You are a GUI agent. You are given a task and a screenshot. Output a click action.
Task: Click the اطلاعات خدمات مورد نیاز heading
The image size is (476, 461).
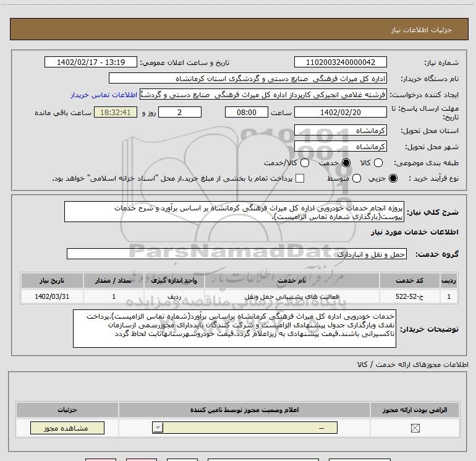click(x=414, y=232)
